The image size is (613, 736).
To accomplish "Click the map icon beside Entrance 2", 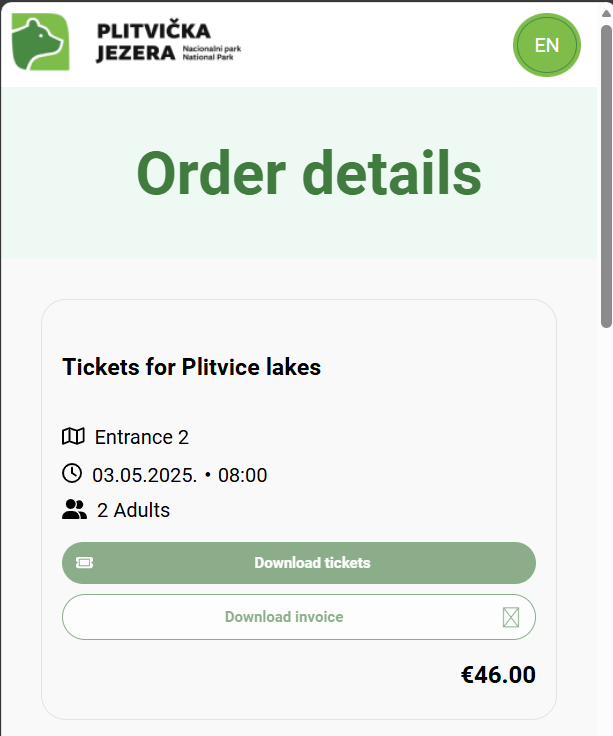I will click(73, 437).
